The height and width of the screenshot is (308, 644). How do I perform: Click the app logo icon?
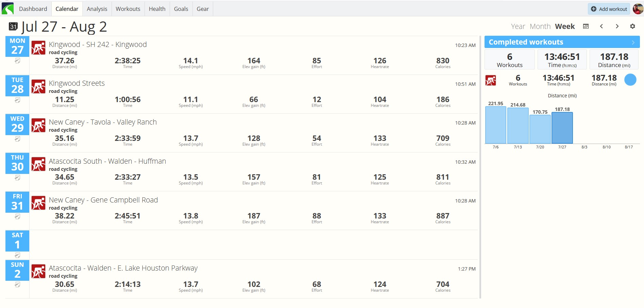[x=8, y=9]
